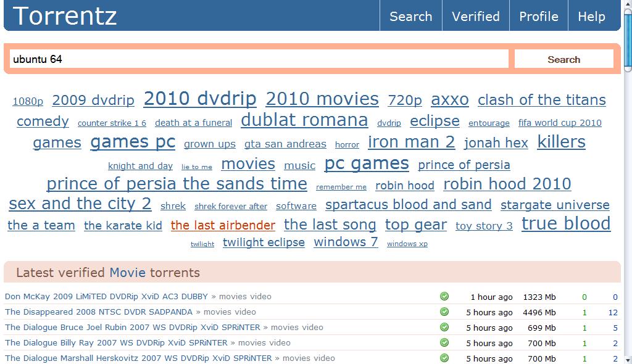632x364 pixels.
Task: Select the '2010 dvdrip' tag
Action: [200, 99]
